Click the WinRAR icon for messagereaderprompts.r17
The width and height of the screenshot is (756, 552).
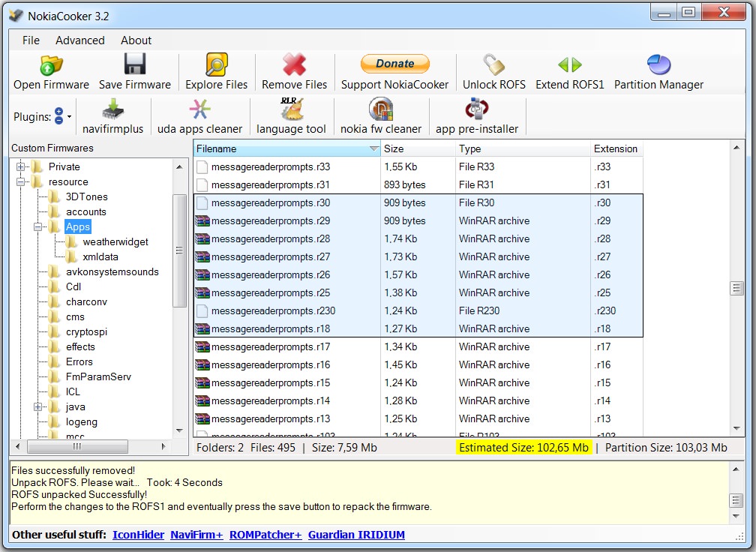[202, 346]
